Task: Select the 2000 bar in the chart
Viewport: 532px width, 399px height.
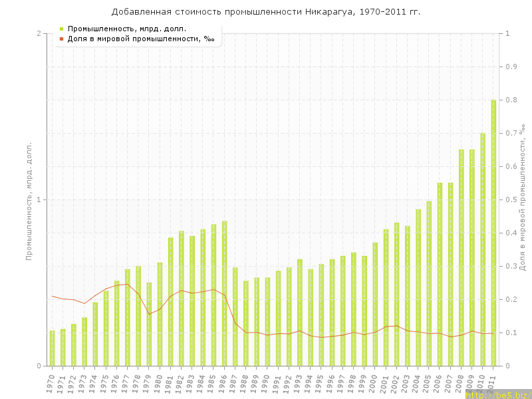Action: (375, 304)
